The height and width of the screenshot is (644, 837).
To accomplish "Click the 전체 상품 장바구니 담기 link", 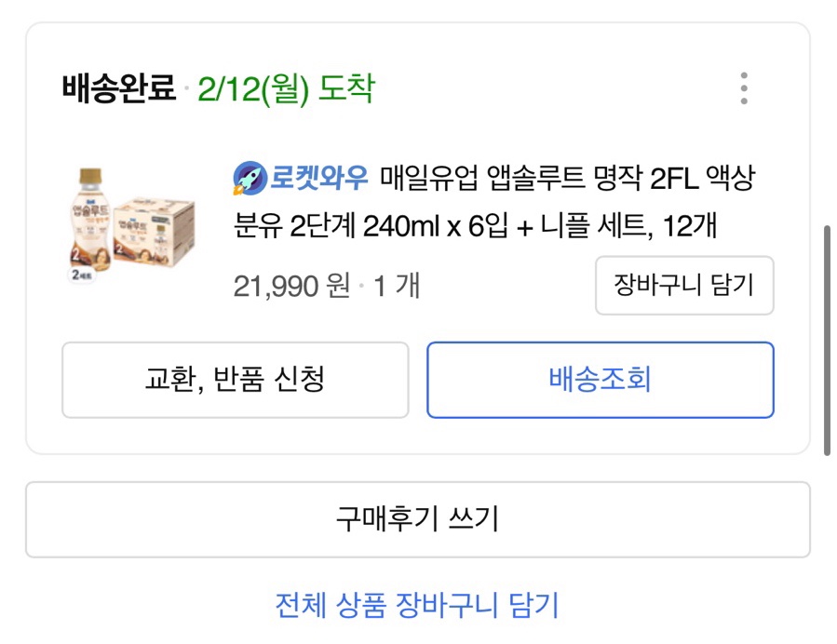I will (x=417, y=605).
